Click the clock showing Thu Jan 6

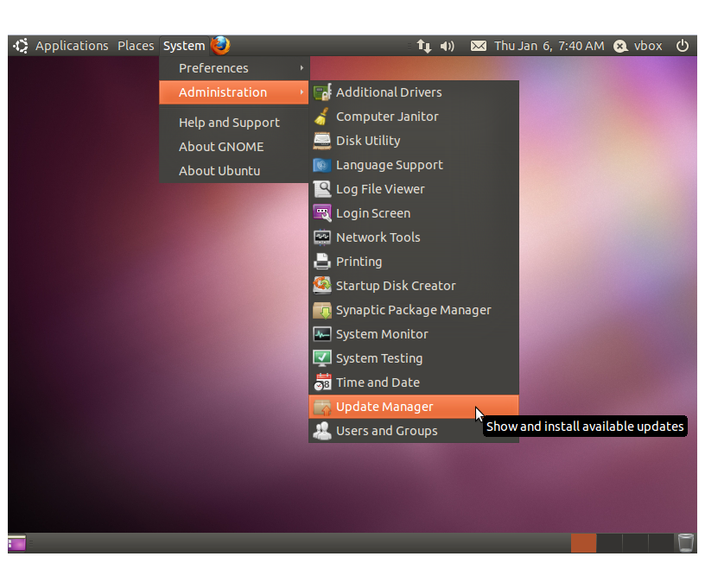(x=549, y=46)
